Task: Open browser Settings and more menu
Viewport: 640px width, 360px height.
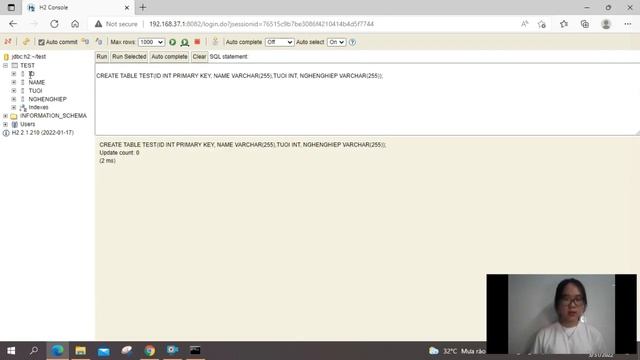Action: (x=628, y=24)
